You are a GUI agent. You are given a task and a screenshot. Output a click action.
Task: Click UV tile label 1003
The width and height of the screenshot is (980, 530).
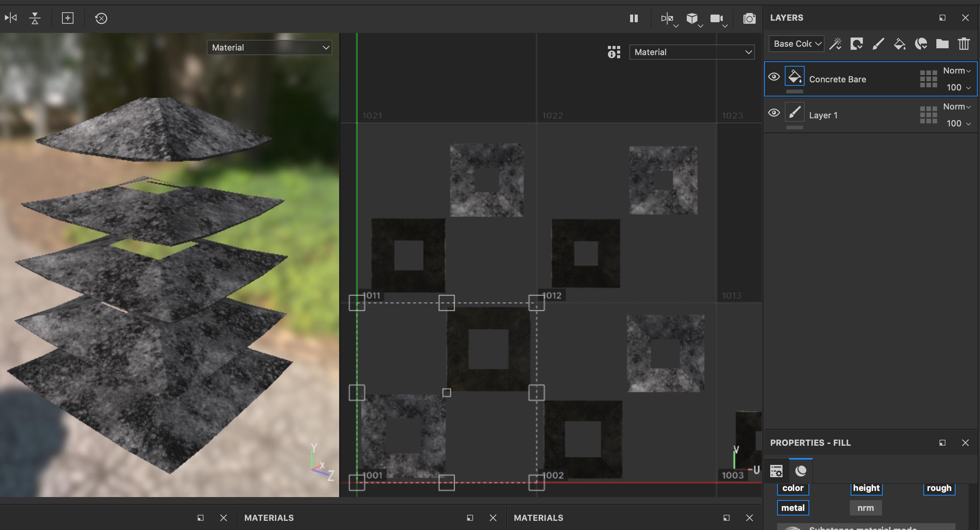[733, 475]
